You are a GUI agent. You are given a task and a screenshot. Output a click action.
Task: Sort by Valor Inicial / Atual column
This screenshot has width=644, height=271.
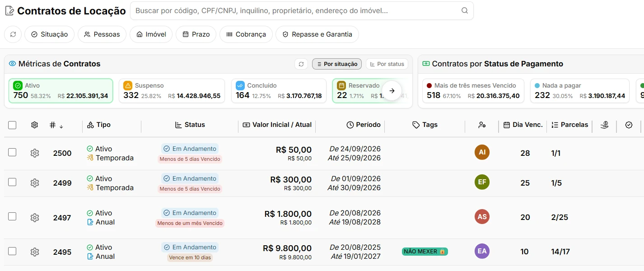click(277, 125)
